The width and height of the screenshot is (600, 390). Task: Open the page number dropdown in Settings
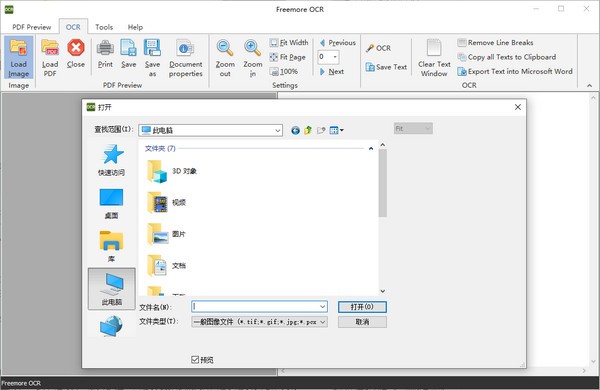[335, 57]
